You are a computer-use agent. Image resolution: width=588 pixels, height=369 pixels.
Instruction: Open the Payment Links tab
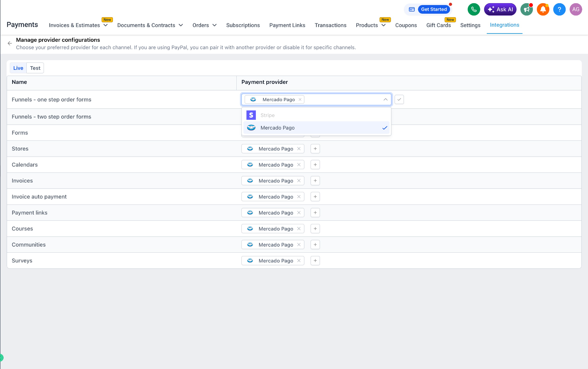click(287, 25)
